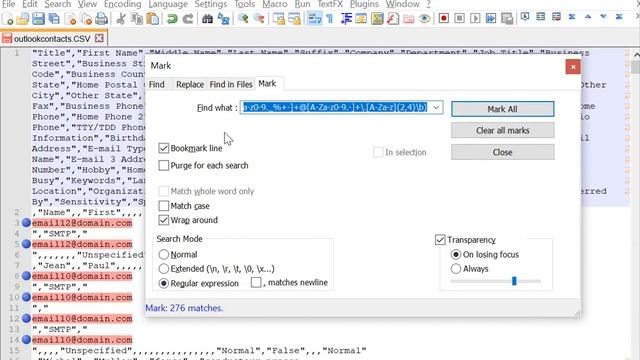Click the Show indent guide icon
Image resolution: width=640 pixels, height=360 pixels.
tap(346, 19)
